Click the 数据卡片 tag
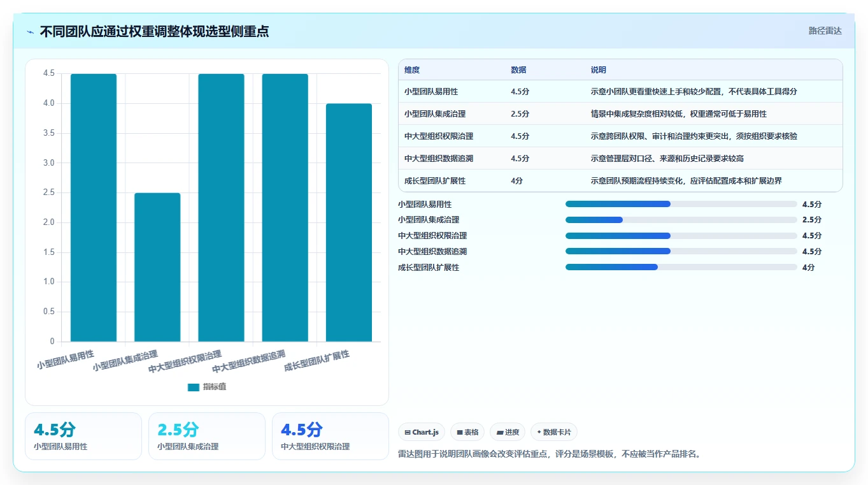This screenshot has width=868, height=485. [554, 432]
